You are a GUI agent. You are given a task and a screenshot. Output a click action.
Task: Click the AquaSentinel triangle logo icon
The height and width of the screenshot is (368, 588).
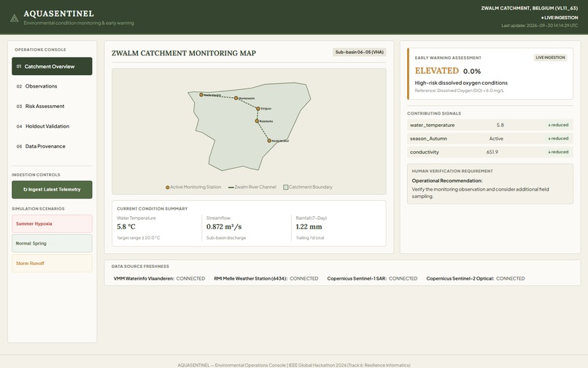click(15, 18)
